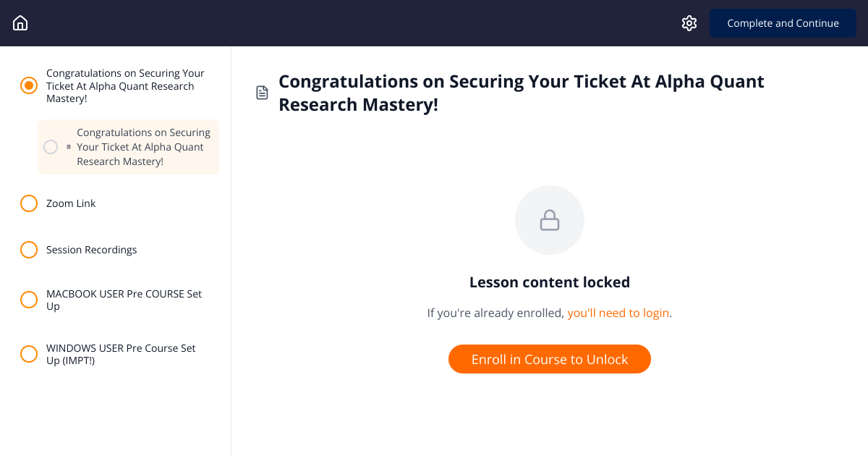Open 'MACBOOK USER Pre COURSE Set Up' lesson
Image resolution: width=868 pixels, height=456 pixels.
tap(124, 299)
